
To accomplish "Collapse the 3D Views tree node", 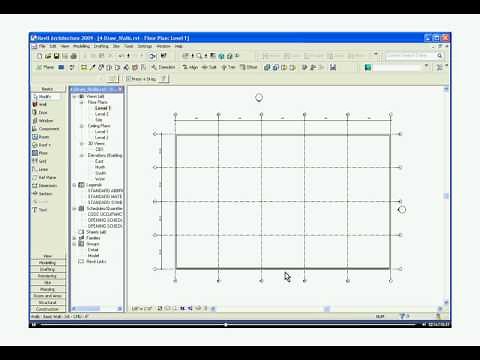I will 82,144.
